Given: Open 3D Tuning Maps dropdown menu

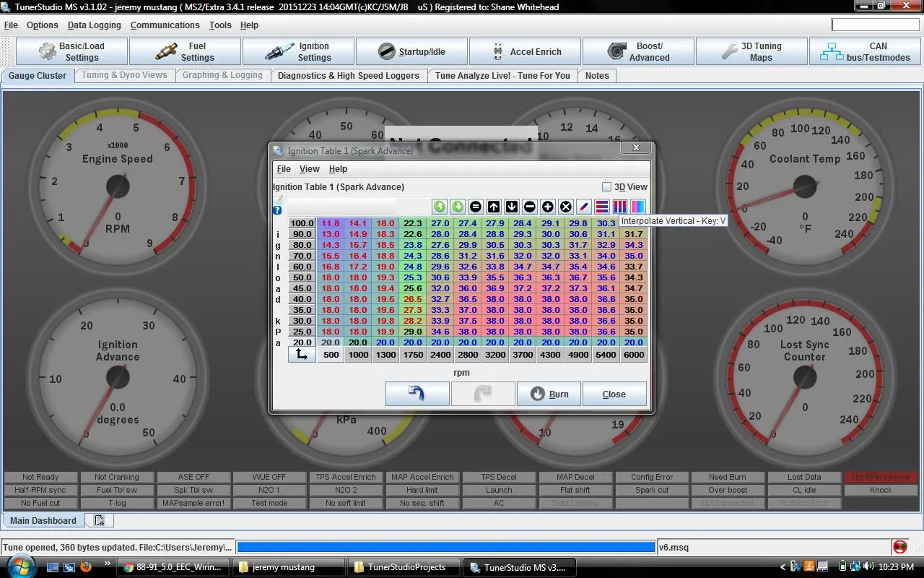Looking at the screenshot, I should 751,51.
